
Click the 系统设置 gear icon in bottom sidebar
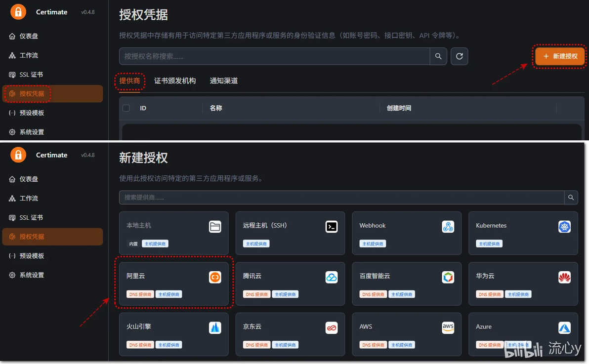coord(12,275)
